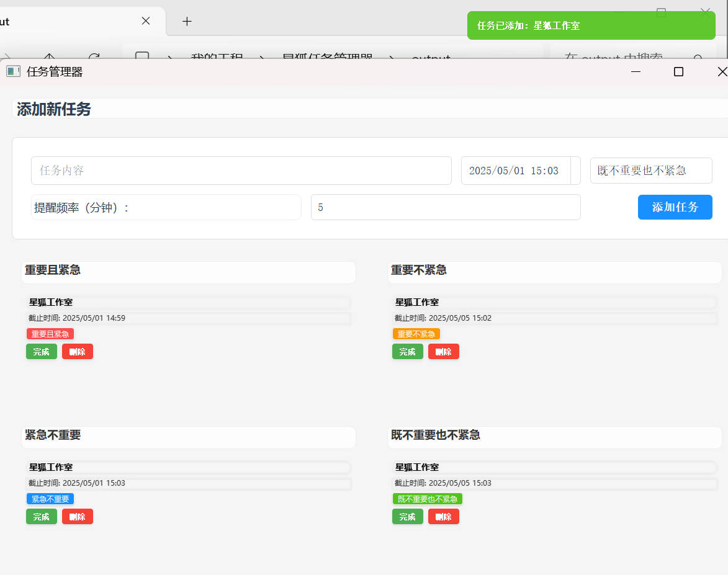Click the red 重要且紧急 priority tag
Screen dimensions: 728x575
[50, 334]
